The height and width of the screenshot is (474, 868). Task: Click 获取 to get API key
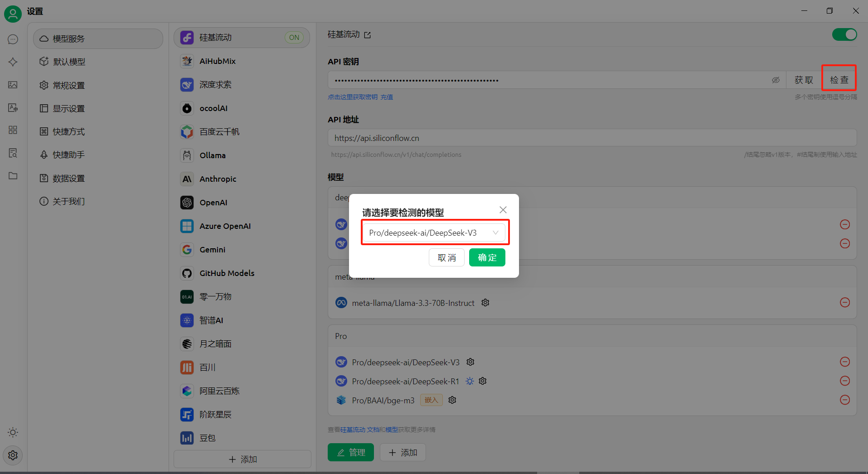pos(804,80)
